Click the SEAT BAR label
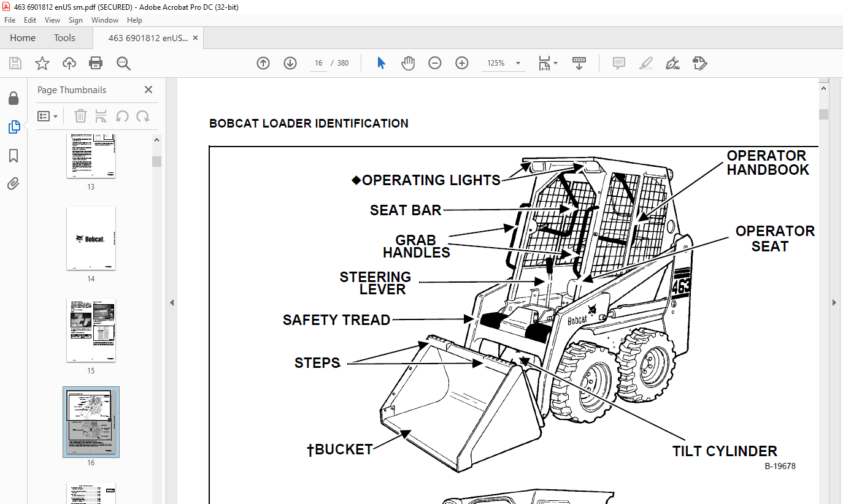843x504 pixels. coord(406,210)
